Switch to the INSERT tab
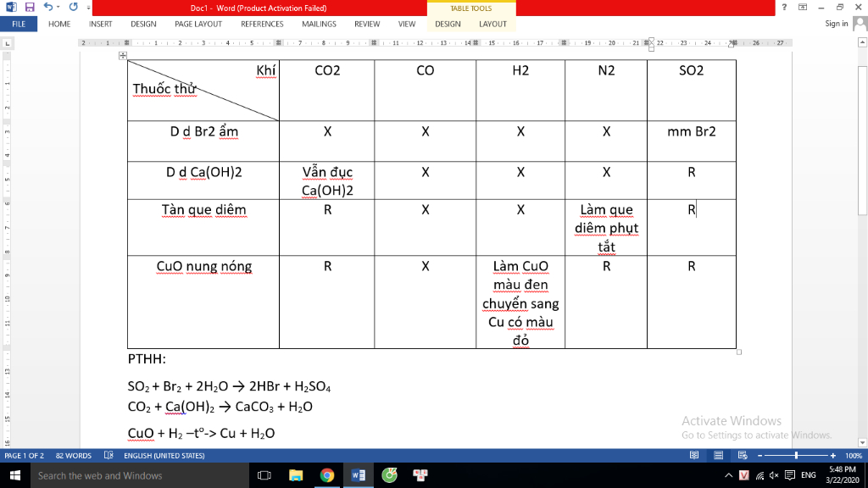 pos(101,24)
